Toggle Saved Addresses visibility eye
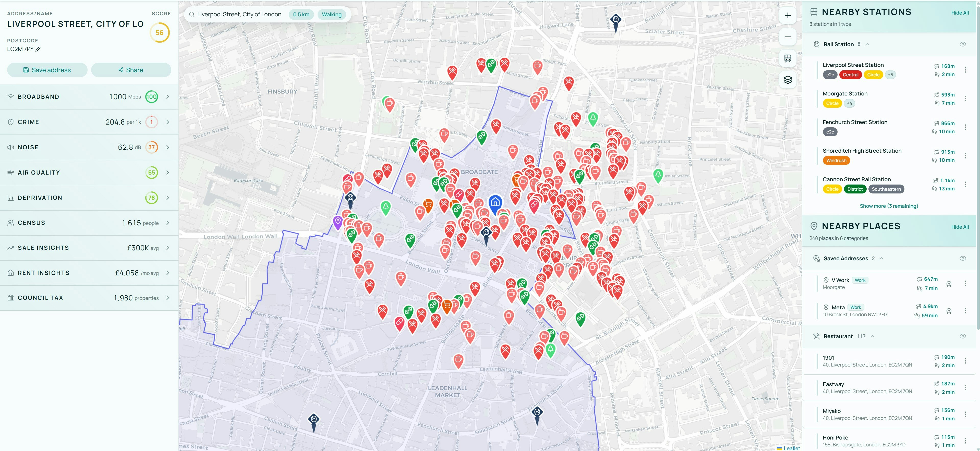 962,259
